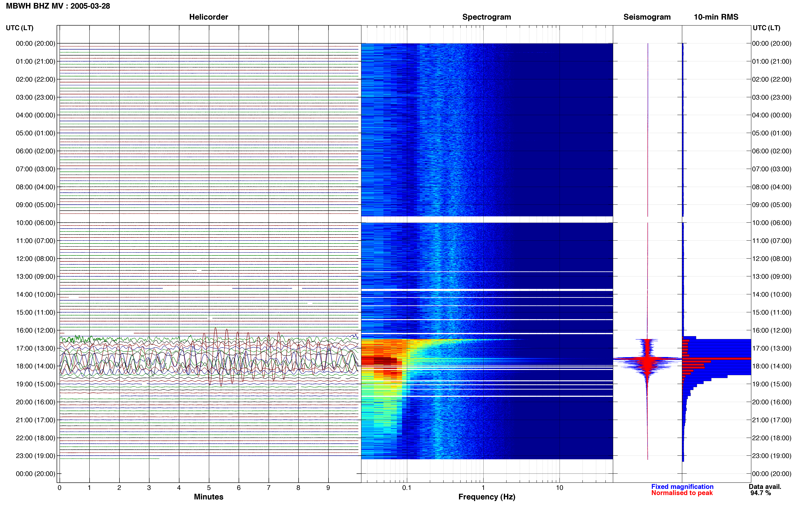Click the right 19:00 (15:00) time label
The width and height of the screenshot is (812, 508).
pyautogui.click(x=772, y=384)
